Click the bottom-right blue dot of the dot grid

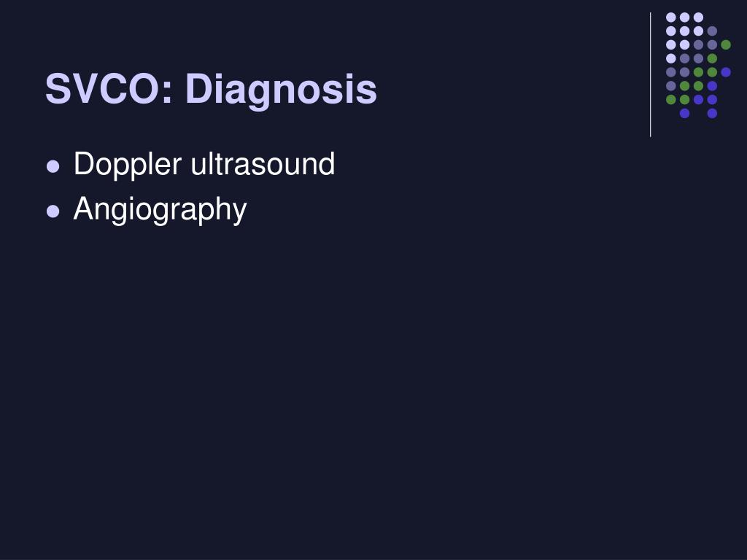coord(712,113)
